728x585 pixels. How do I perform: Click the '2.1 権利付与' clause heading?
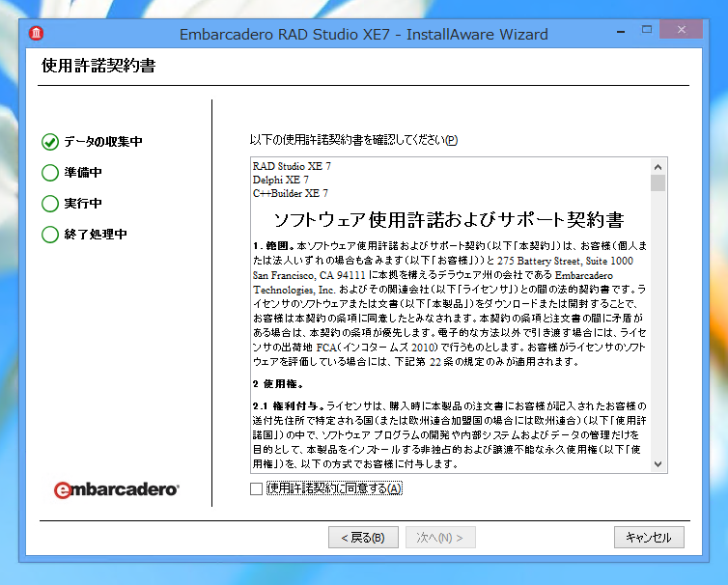[289, 406]
